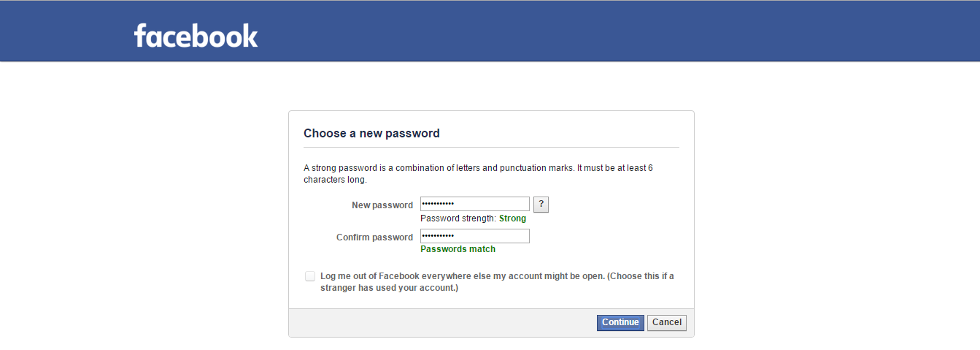Open the question mark password help
This screenshot has height=350, width=980.
tap(541, 205)
